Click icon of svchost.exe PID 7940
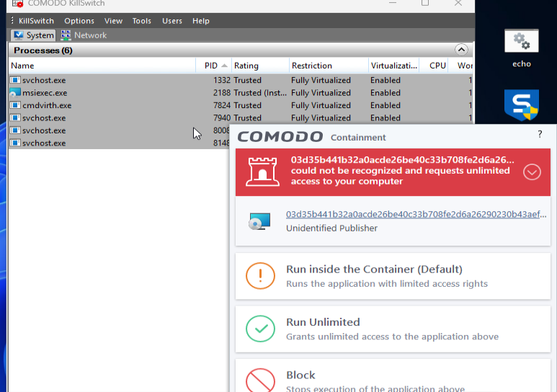The image size is (557, 392). tap(15, 118)
